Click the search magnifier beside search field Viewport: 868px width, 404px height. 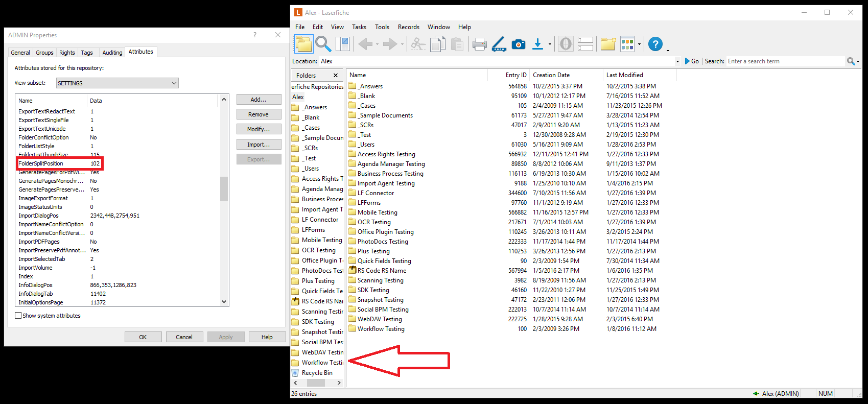[x=851, y=61]
